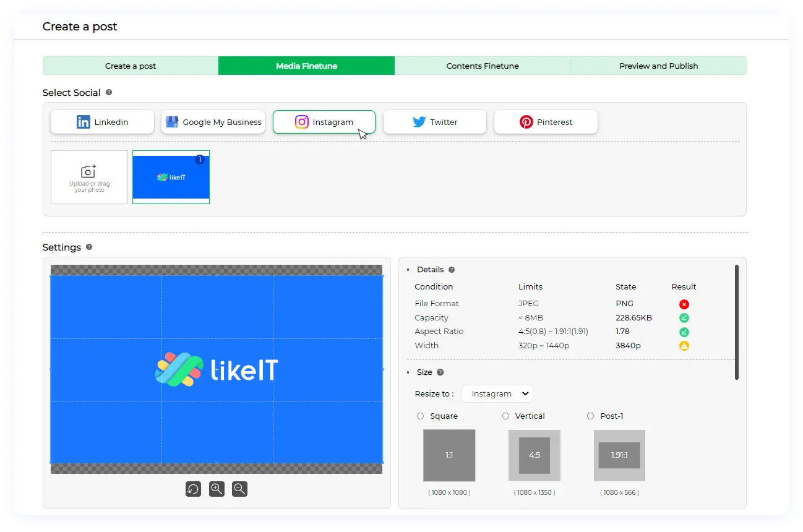
Task: Click the zoom in magnifier icon
Action: (217, 489)
